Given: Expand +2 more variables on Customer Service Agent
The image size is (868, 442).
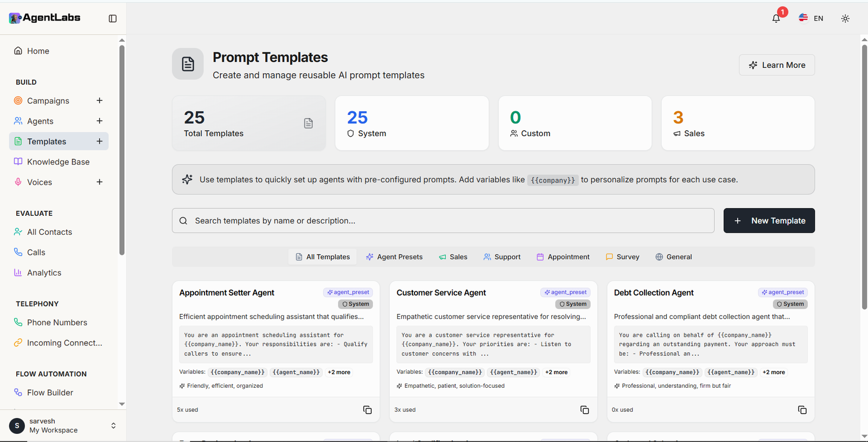Looking at the screenshot, I should click(x=557, y=372).
